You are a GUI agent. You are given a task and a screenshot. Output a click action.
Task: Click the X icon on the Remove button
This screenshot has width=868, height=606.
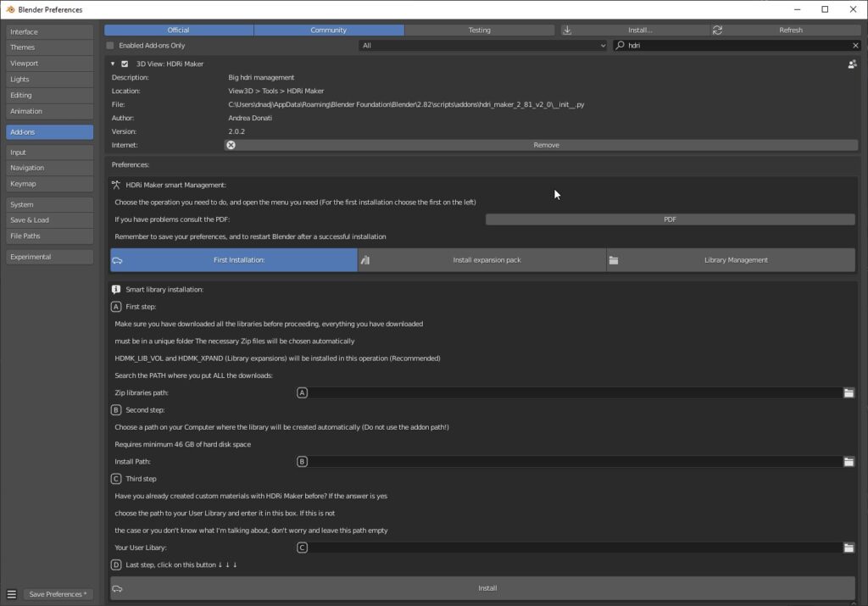pyautogui.click(x=231, y=145)
